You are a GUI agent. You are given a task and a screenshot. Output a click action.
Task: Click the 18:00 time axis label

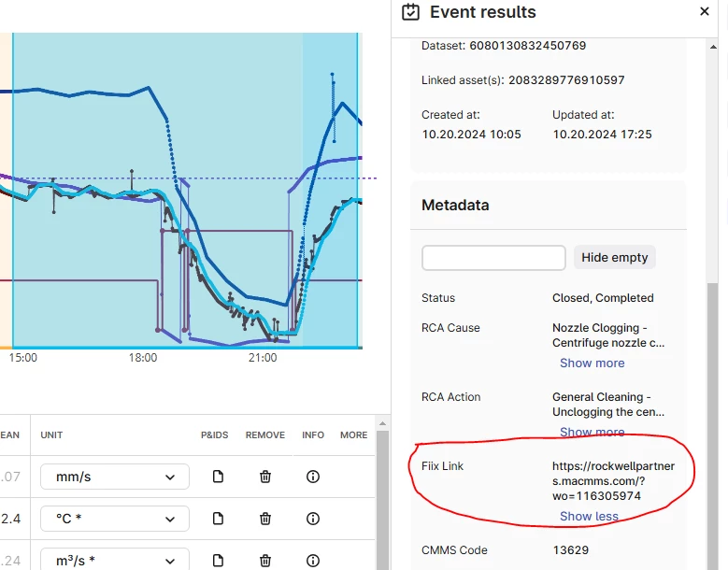point(143,358)
